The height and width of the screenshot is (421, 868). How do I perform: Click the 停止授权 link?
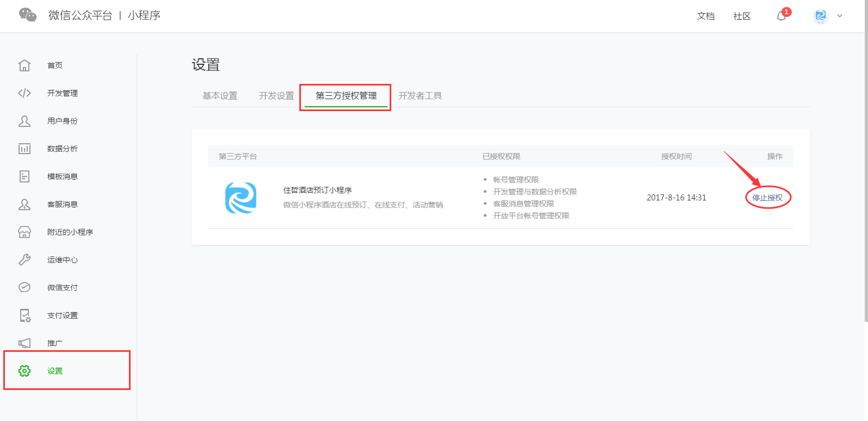pyautogui.click(x=767, y=198)
